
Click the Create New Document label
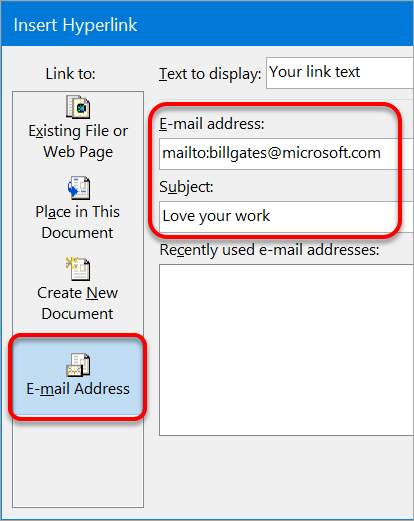(x=78, y=303)
